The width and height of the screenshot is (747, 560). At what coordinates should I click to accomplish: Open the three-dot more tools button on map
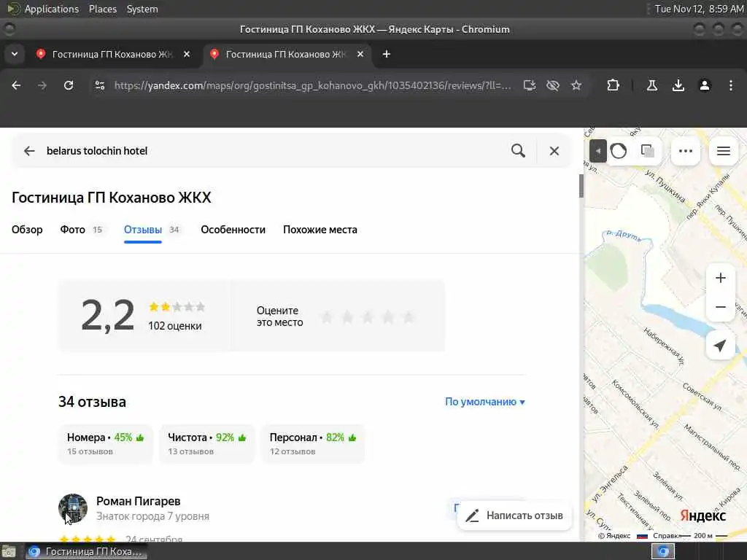(x=685, y=151)
